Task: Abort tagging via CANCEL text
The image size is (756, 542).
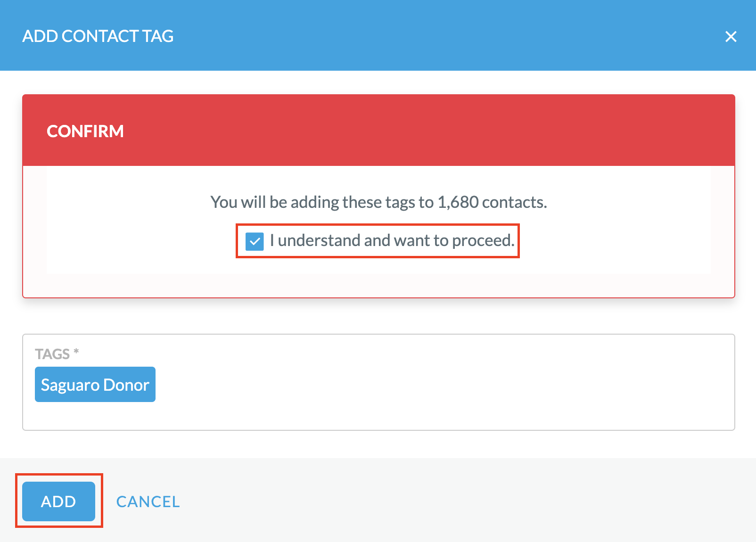Action: point(148,501)
